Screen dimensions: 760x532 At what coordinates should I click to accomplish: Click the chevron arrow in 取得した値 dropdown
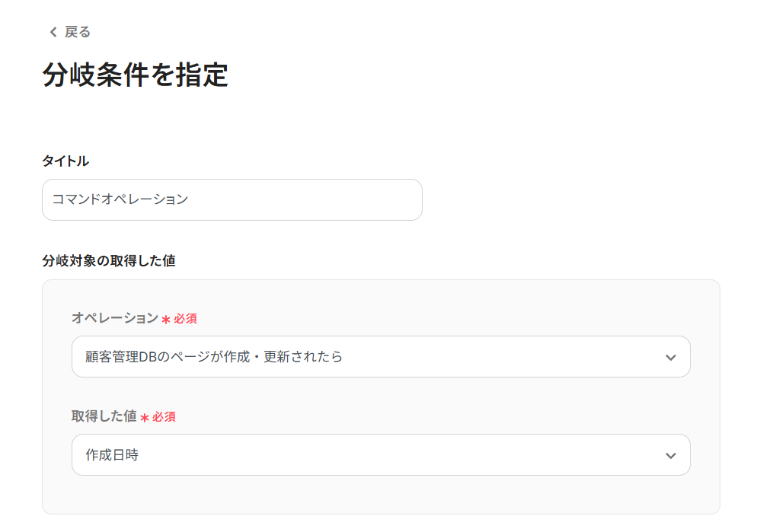(670, 455)
